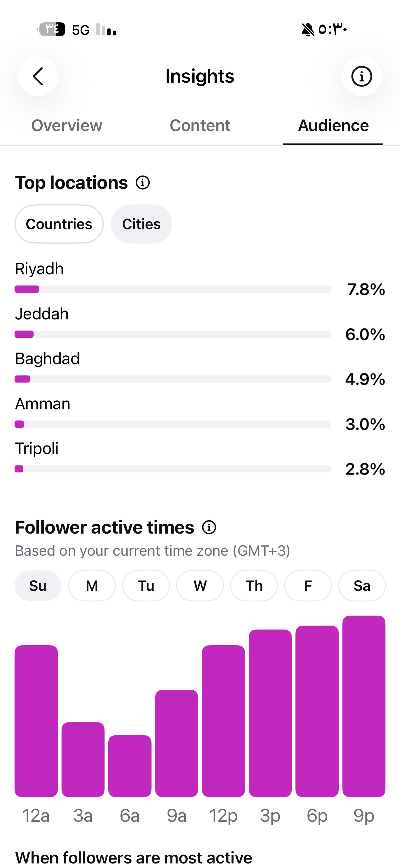
Task: Switch to the Overview tab
Action: (67, 125)
